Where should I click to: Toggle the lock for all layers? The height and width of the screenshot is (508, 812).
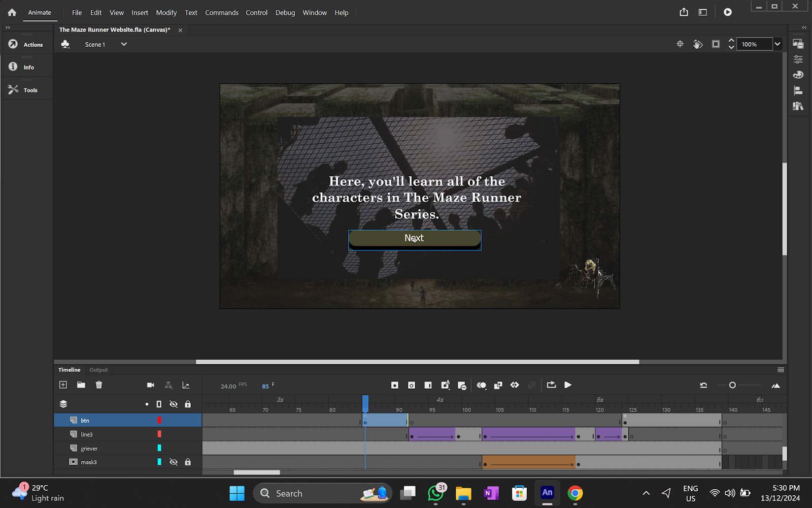click(188, 404)
